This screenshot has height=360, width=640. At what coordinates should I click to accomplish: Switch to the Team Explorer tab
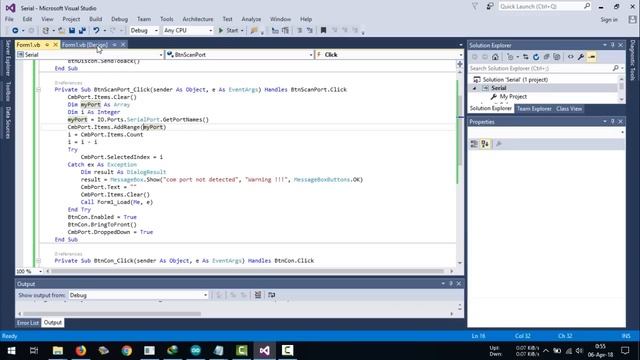click(534, 109)
